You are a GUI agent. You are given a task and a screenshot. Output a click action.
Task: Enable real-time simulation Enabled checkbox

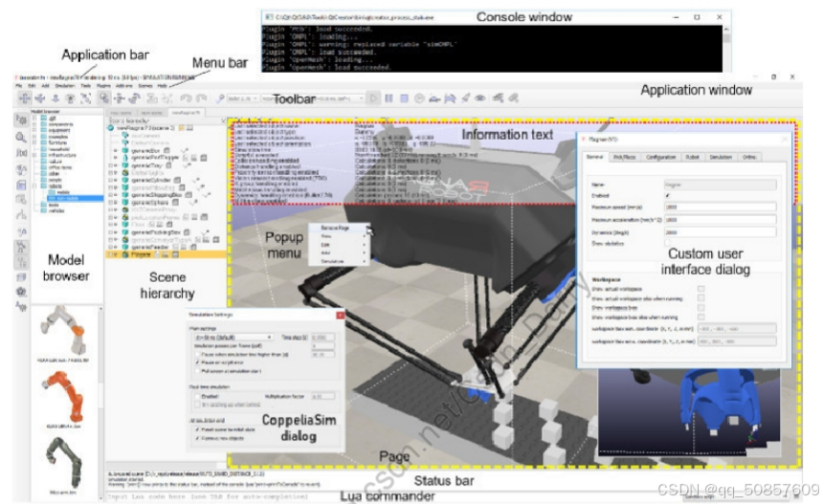click(198, 397)
